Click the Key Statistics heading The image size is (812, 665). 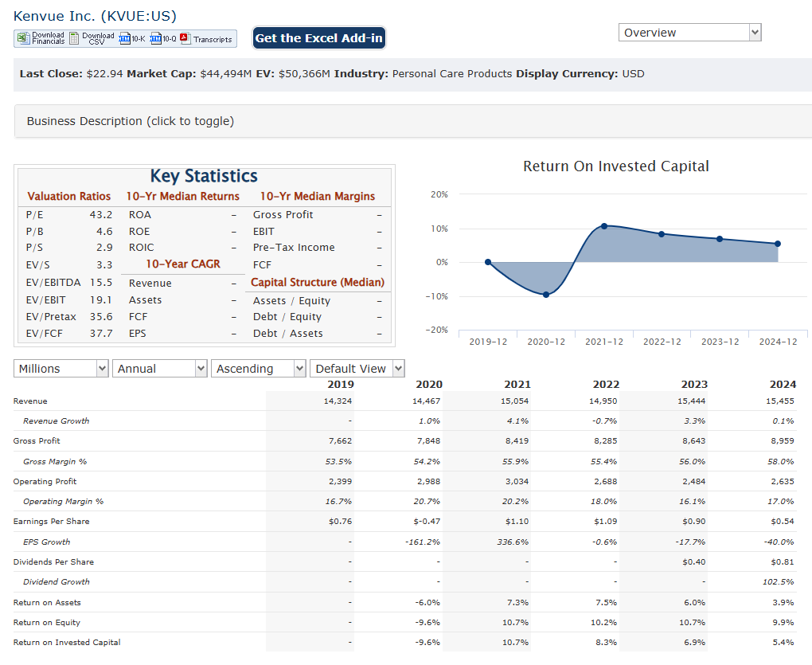(x=204, y=176)
